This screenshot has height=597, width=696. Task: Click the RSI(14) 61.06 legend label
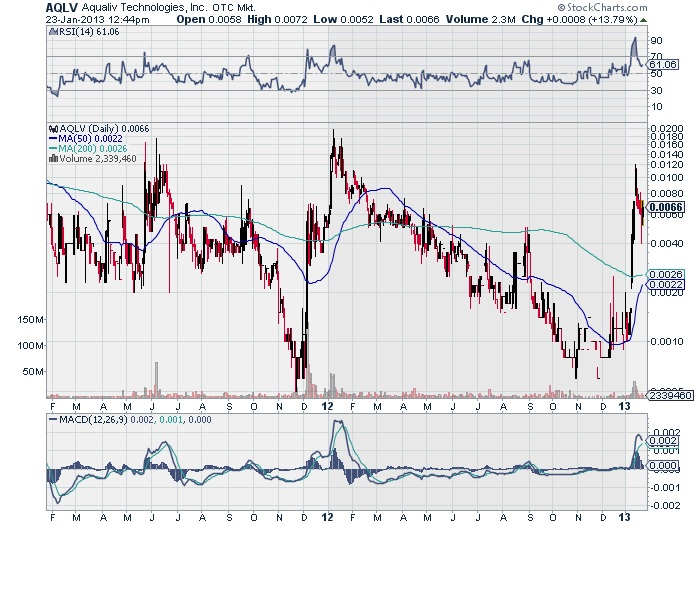pyautogui.click(x=89, y=32)
